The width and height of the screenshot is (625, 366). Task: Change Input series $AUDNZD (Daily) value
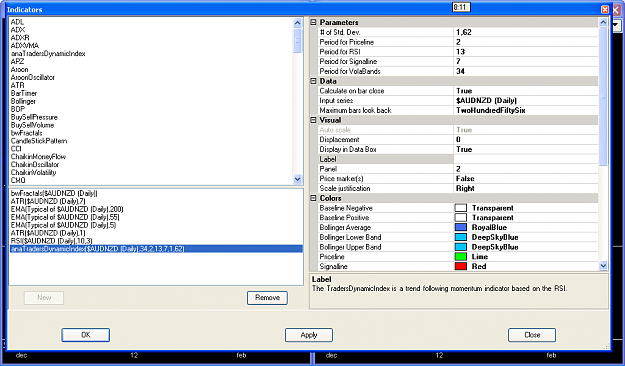point(526,100)
